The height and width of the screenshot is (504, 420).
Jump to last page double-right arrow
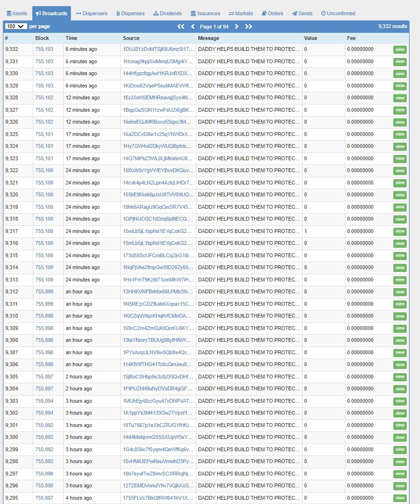[x=249, y=27]
